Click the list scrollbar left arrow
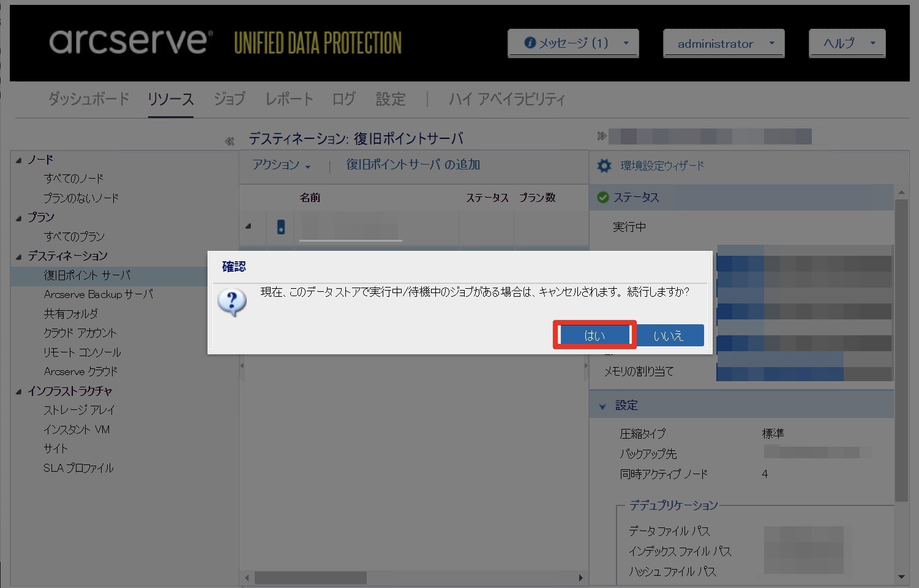The width and height of the screenshot is (919, 588). click(x=247, y=578)
